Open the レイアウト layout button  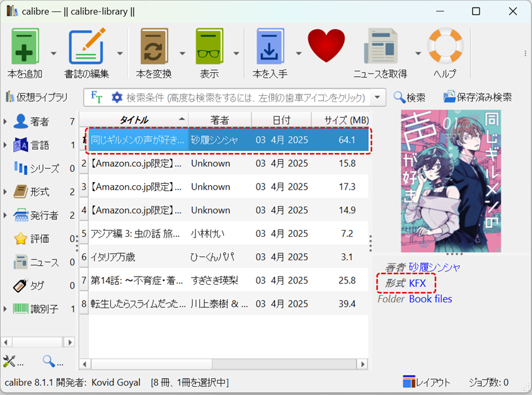(x=427, y=382)
